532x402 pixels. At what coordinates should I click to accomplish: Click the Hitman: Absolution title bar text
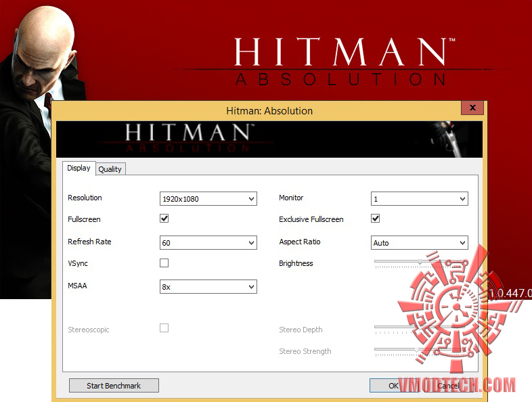pyautogui.click(x=269, y=111)
